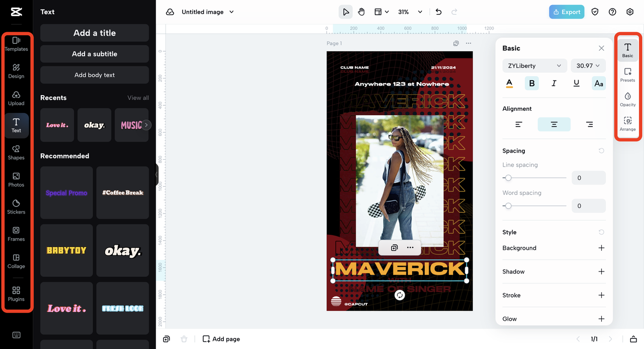
Task: Click the keyboard shortcuts icon at sidebar bottom
Action: [16, 335]
